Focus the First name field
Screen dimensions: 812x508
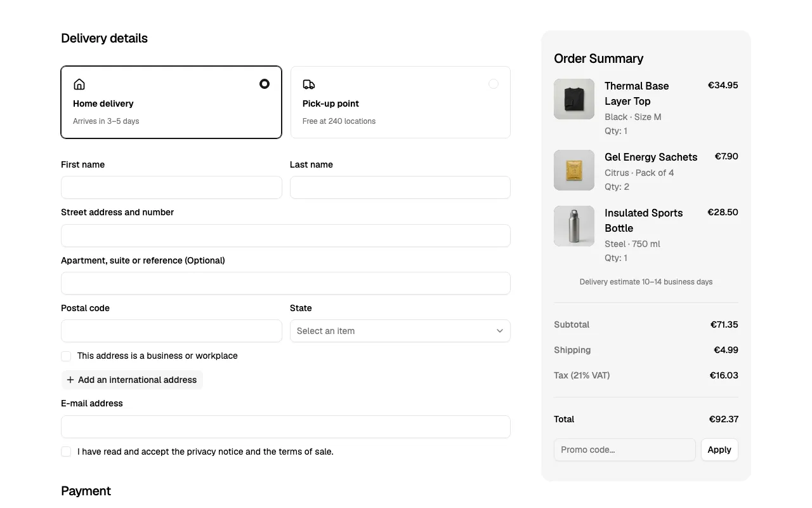[171, 187]
